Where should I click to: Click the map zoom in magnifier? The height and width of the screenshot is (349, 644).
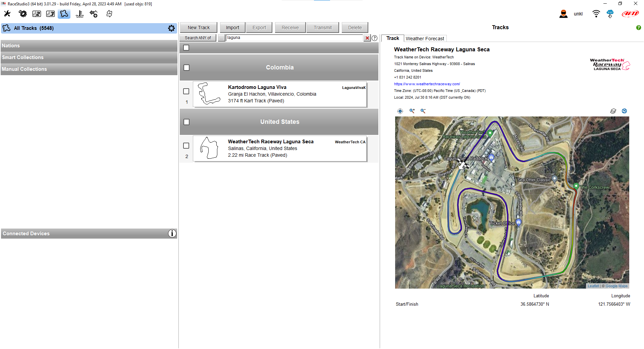pyautogui.click(x=412, y=111)
